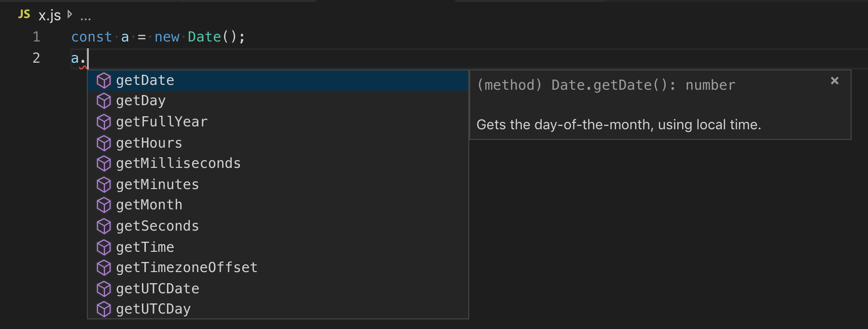
Task: Click the x.js breadcrumb file name
Action: coord(50,15)
